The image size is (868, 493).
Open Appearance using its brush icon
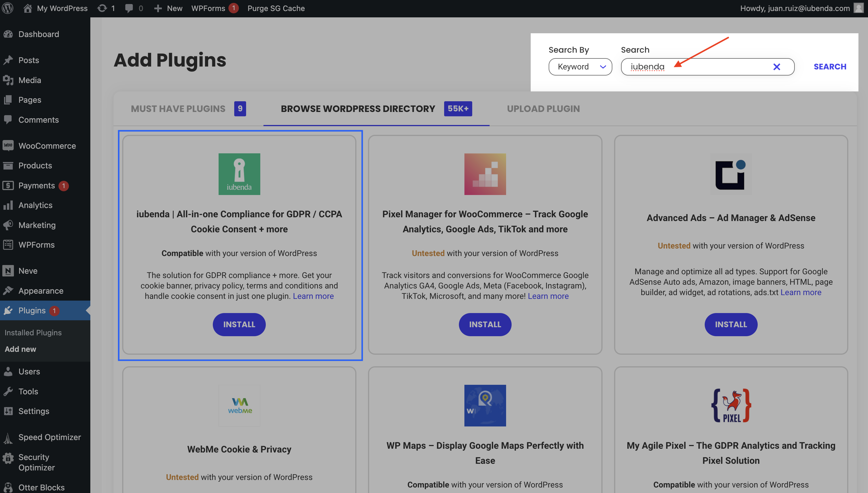9,290
